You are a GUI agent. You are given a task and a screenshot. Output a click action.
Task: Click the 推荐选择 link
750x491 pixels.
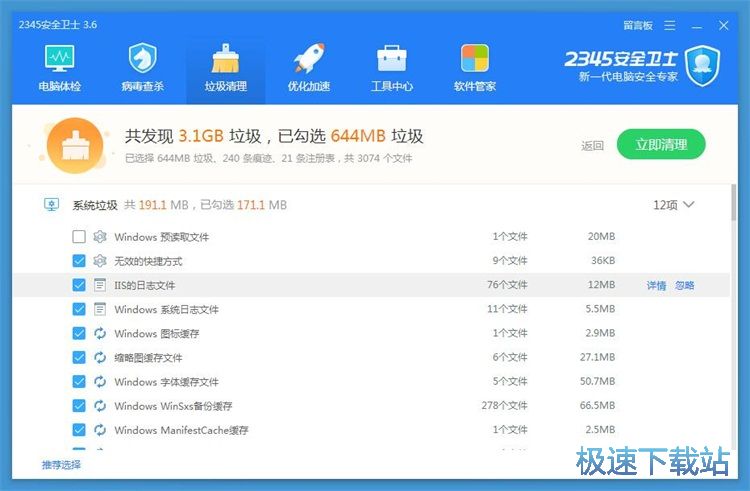coord(61,465)
